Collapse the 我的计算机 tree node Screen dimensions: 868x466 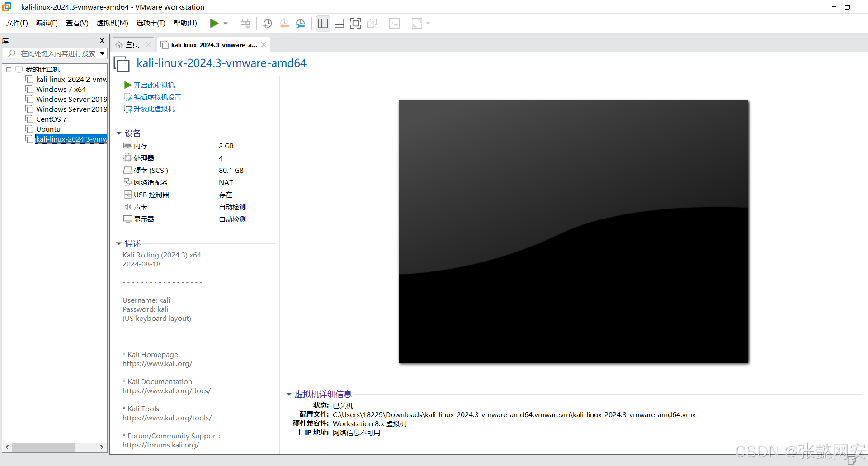pyautogui.click(x=9, y=70)
